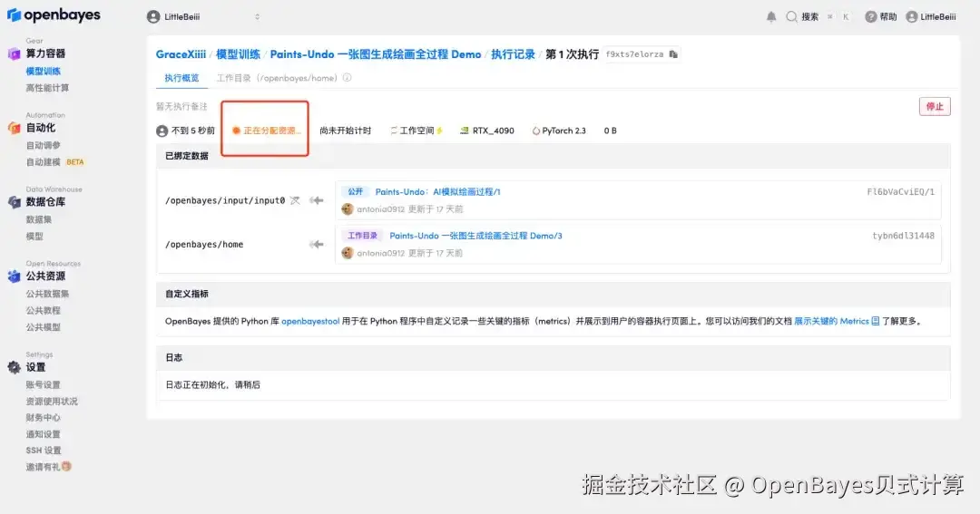This screenshot has height=514, width=980.
Task: Open 模型训练 in the sidebar
Action: [44, 72]
